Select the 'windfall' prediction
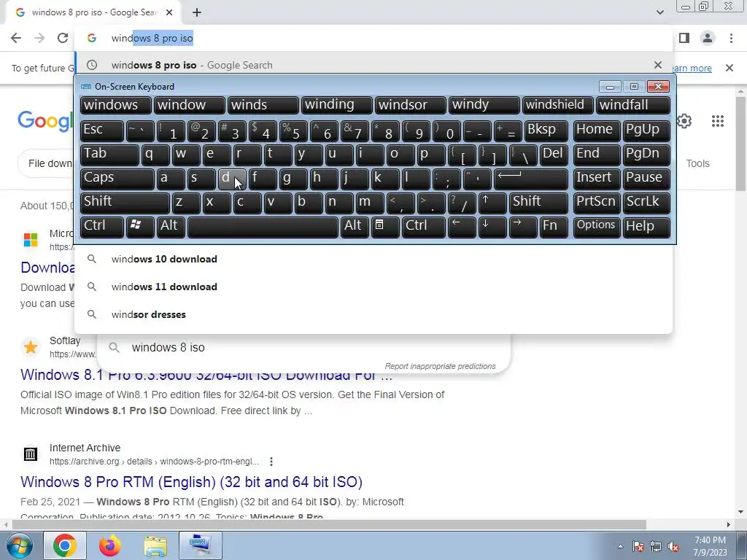Image resolution: width=747 pixels, height=560 pixels. [x=633, y=105]
